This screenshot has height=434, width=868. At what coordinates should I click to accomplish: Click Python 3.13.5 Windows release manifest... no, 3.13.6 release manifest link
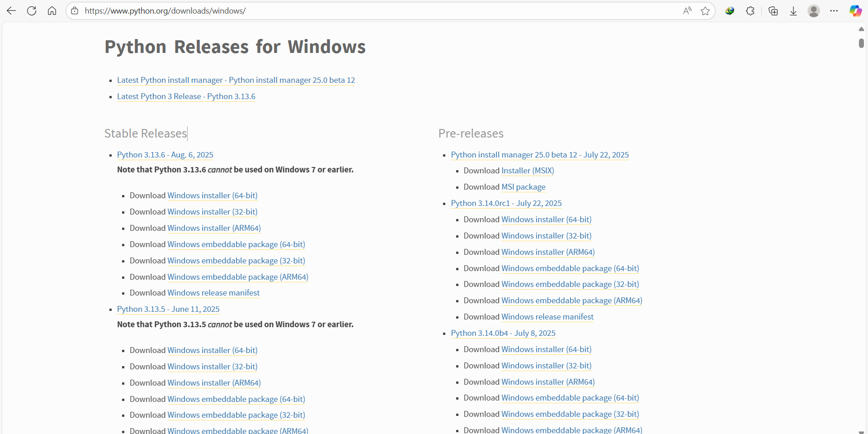click(x=213, y=293)
